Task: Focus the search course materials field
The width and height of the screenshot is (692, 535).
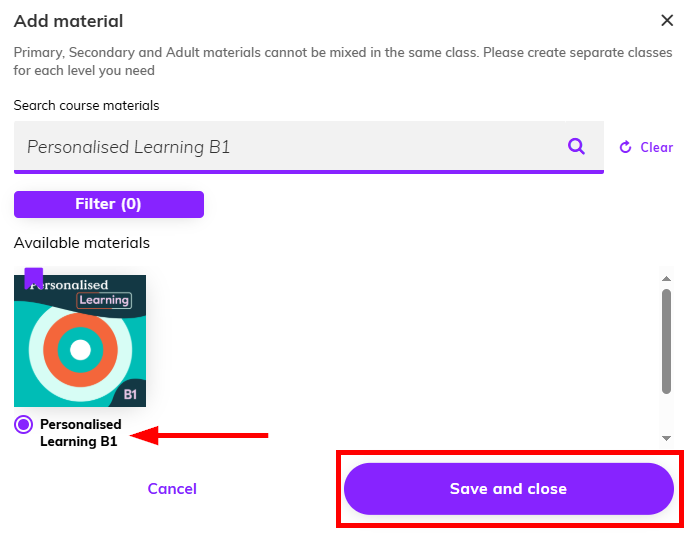Action: (x=290, y=147)
